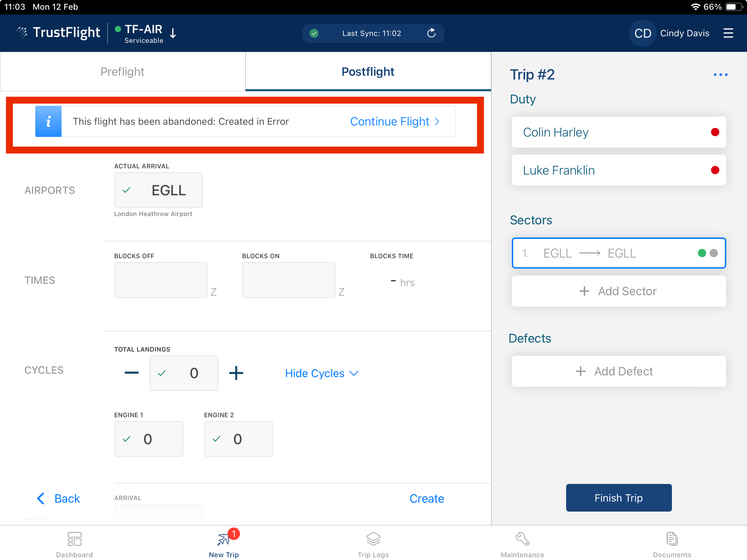Increase total landings with plus

tap(236, 373)
